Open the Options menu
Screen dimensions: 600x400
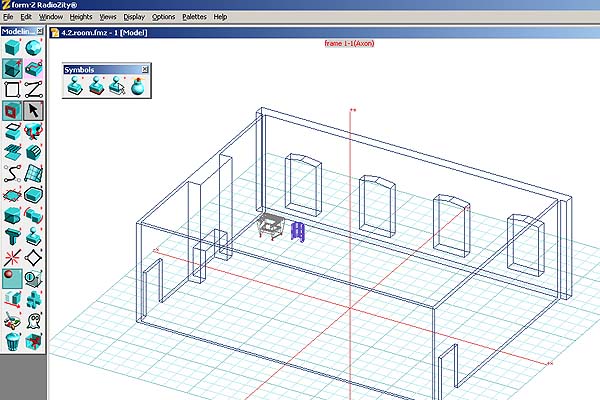click(x=164, y=17)
